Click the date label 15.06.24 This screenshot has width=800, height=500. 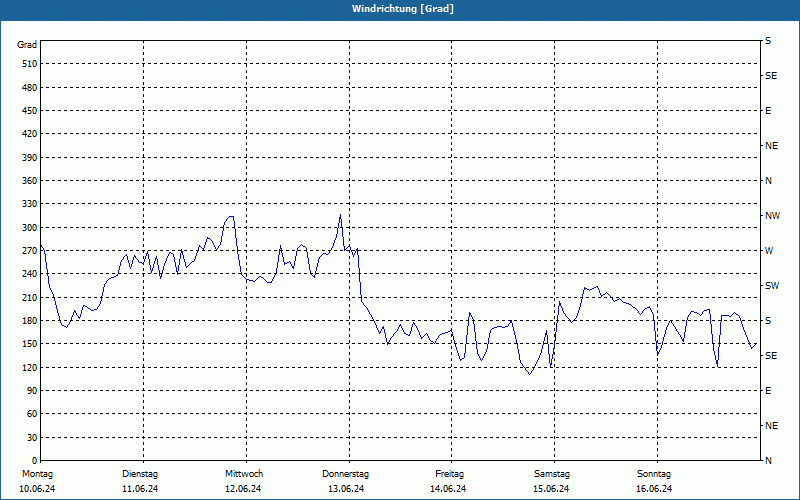coord(551,489)
